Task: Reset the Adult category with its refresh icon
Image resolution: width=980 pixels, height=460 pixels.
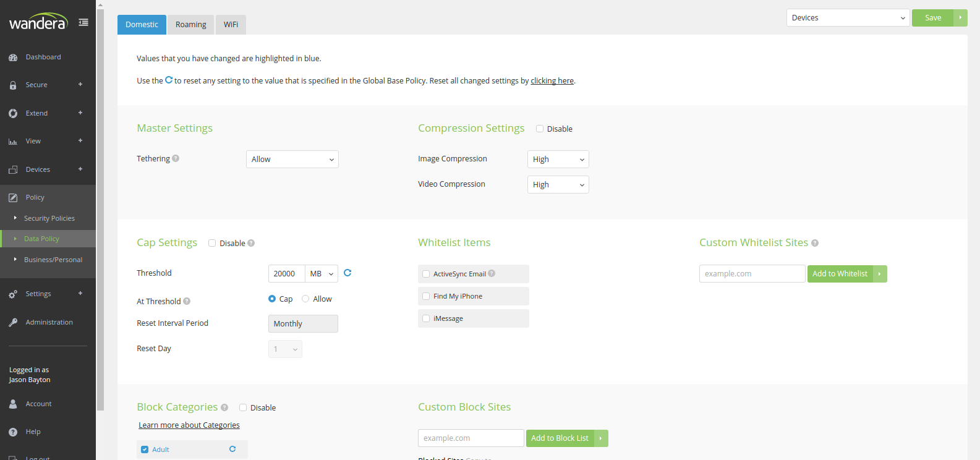Action: pyautogui.click(x=232, y=449)
